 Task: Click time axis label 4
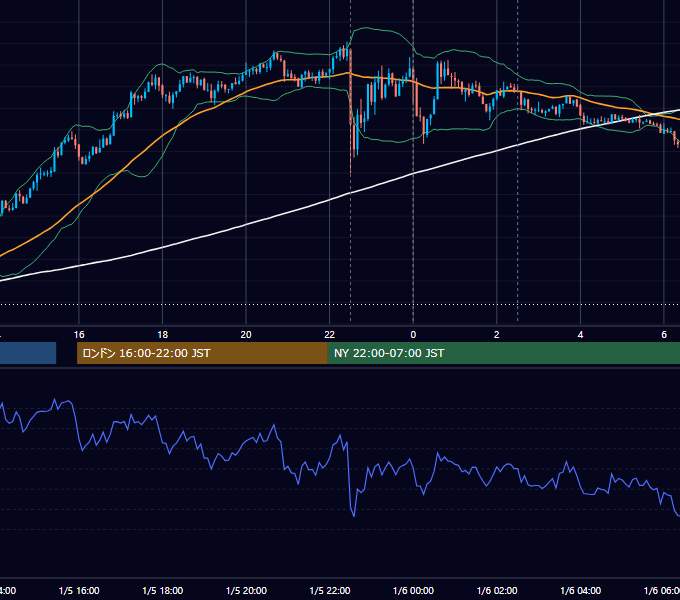coord(580,335)
